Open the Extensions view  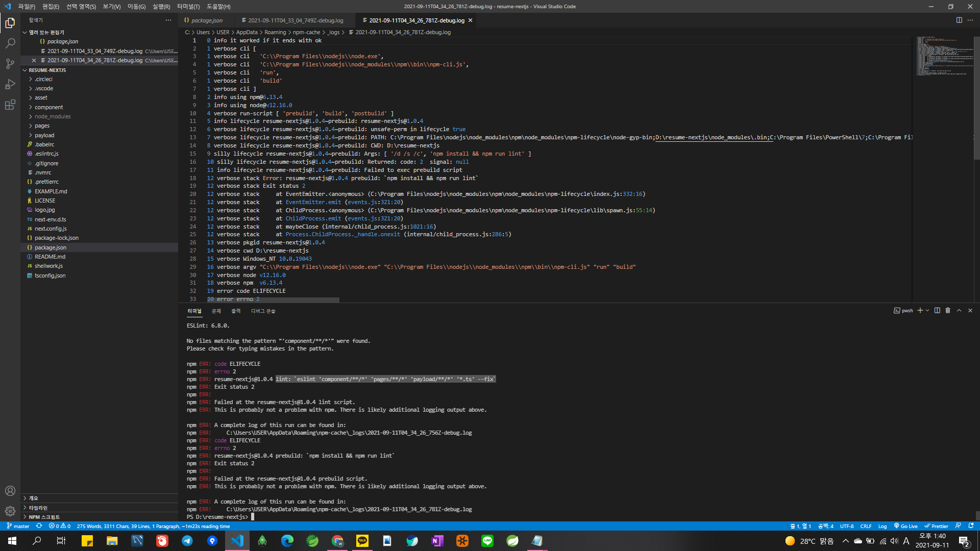[10, 105]
